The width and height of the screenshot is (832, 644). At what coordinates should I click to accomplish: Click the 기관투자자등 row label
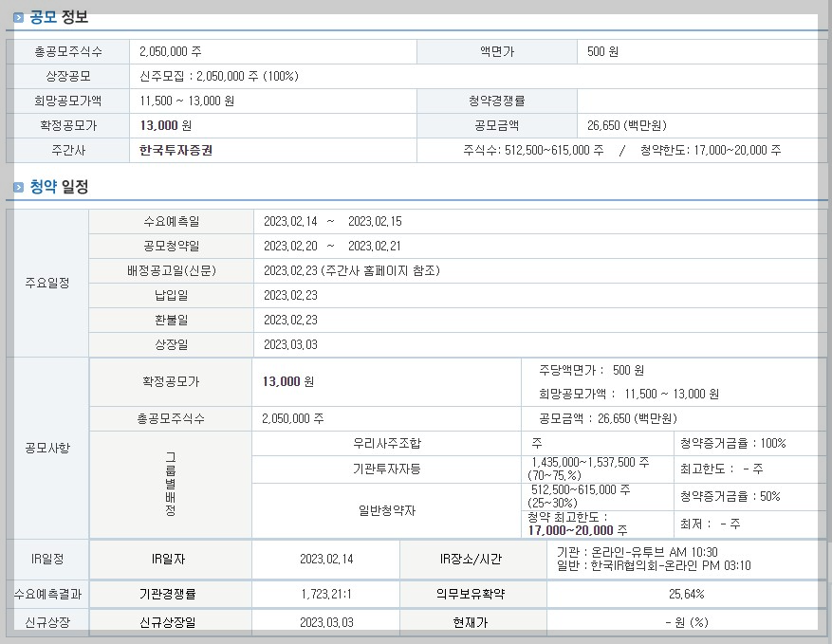pyautogui.click(x=387, y=469)
